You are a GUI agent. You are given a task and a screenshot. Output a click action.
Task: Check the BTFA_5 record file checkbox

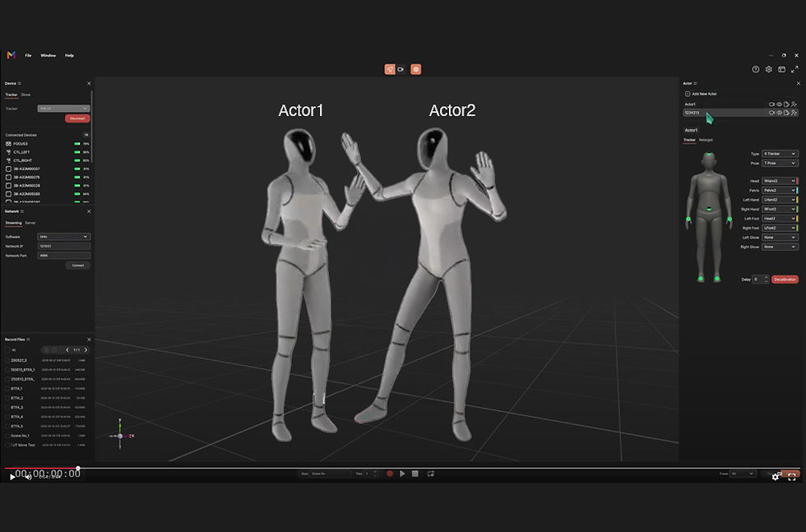(7, 426)
